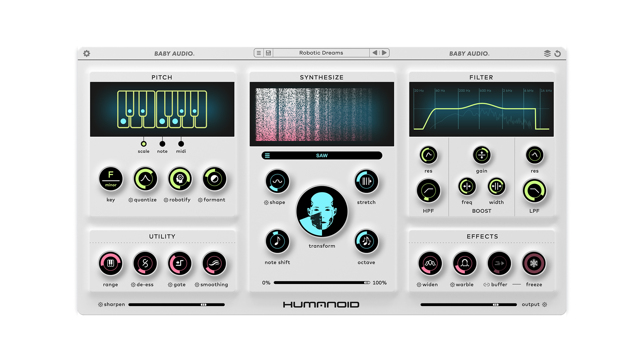The width and height of the screenshot is (644, 362).
Task: Click the transform robot face dial
Action: coord(322,212)
